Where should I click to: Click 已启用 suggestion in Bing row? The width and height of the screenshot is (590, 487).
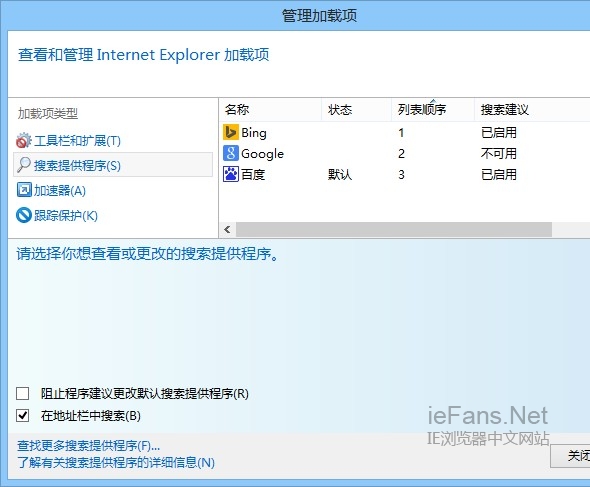click(499, 132)
